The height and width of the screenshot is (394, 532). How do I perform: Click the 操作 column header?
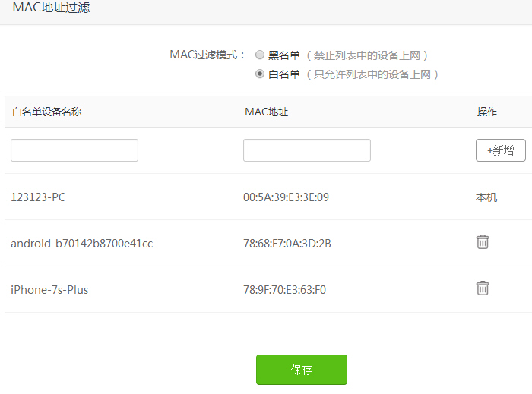click(487, 112)
